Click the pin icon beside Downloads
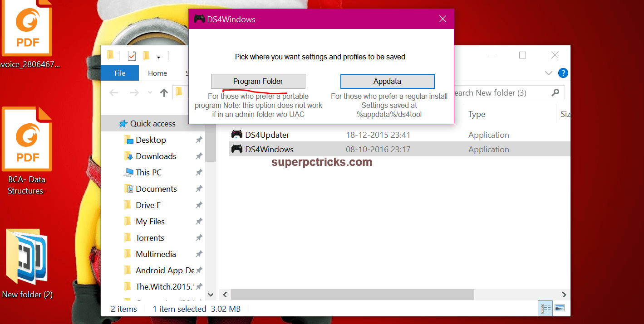The height and width of the screenshot is (324, 644). [199, 156]
